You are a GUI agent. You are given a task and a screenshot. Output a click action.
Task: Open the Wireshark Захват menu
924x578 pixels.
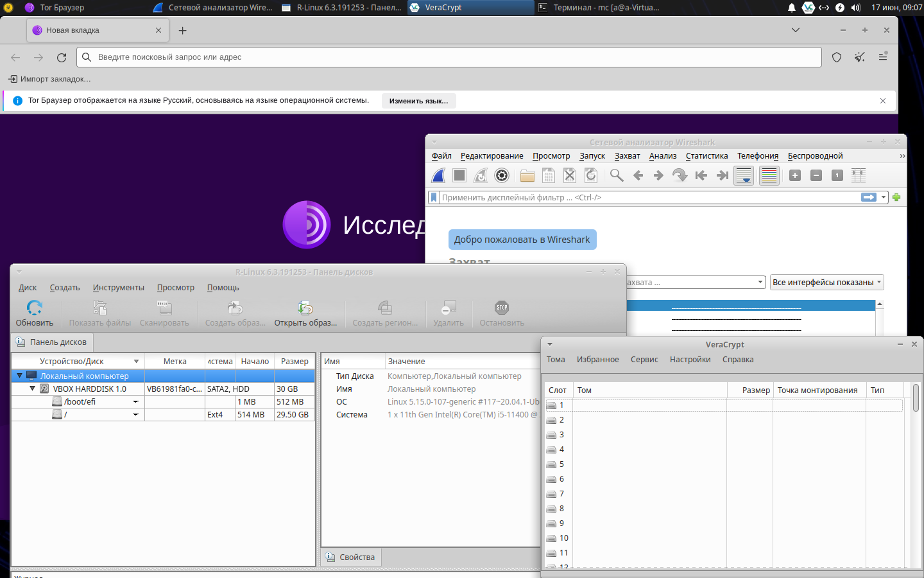coord(627,156)
